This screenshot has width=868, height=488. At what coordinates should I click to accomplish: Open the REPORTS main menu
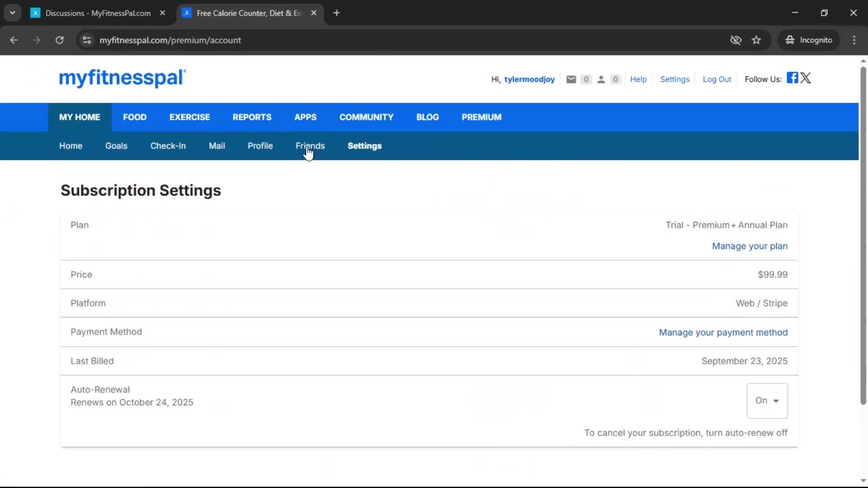click(x=252, y=117)
